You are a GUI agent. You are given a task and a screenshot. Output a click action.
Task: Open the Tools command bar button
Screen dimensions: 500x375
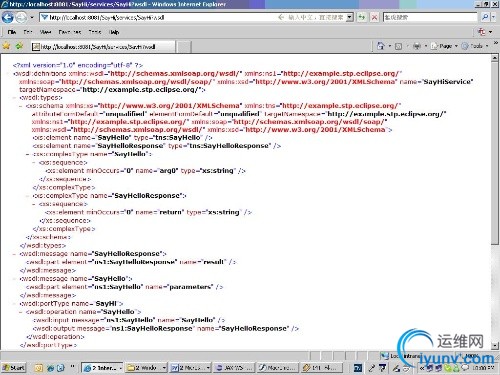pyautogui.click(x=475, y=46)
